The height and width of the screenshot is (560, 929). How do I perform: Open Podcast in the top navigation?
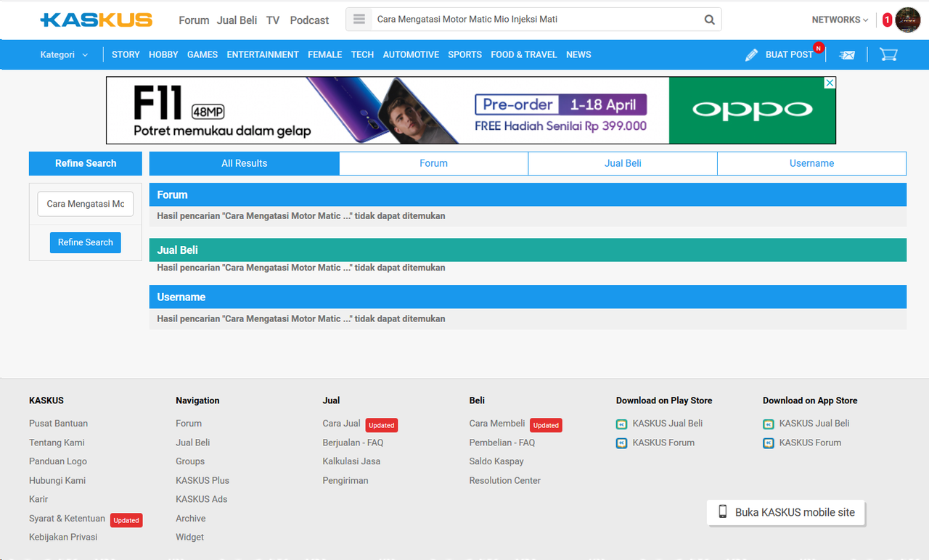[309, 20]
